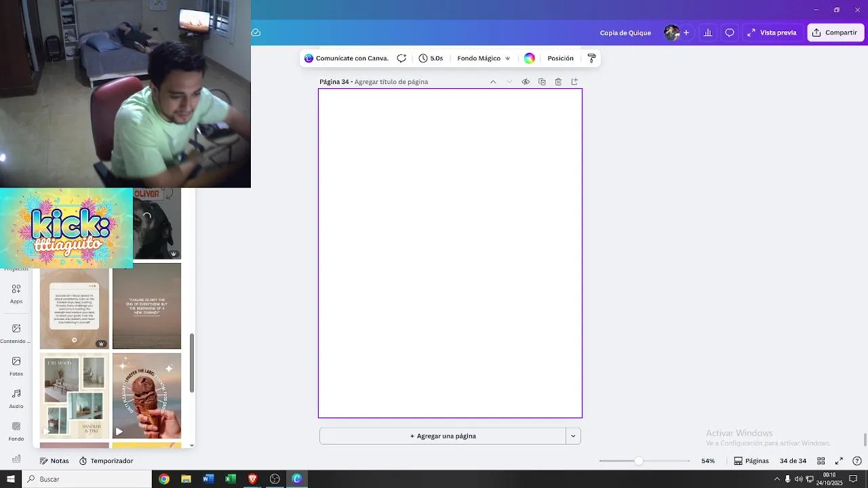Screen dimensions: 868x488
Task: Open the Windows Start menu
Action: (10, 479)
